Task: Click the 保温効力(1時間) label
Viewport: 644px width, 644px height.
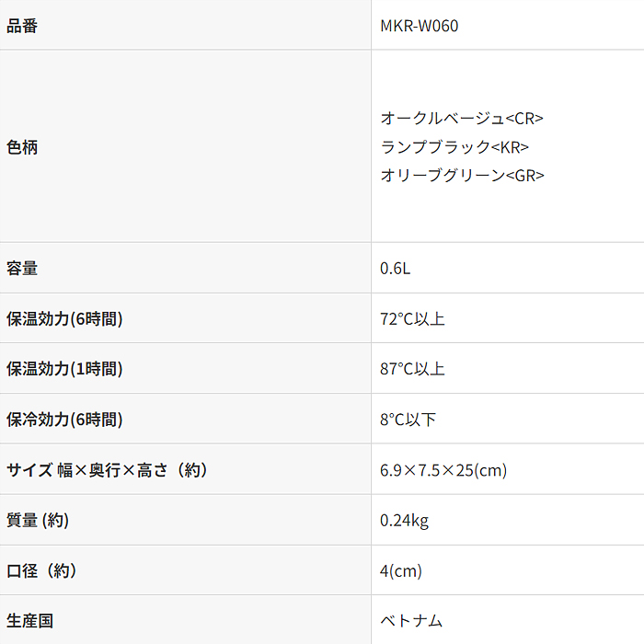Action: (64, 369)
